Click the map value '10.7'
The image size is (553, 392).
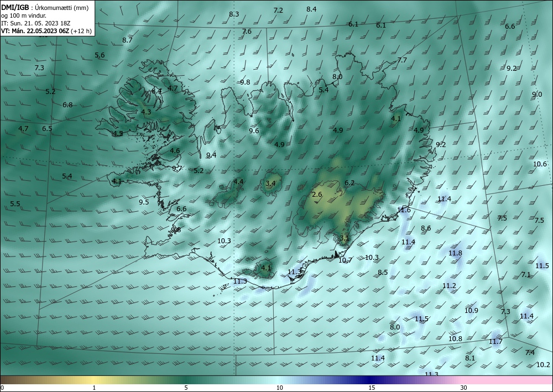coord(345,260)
